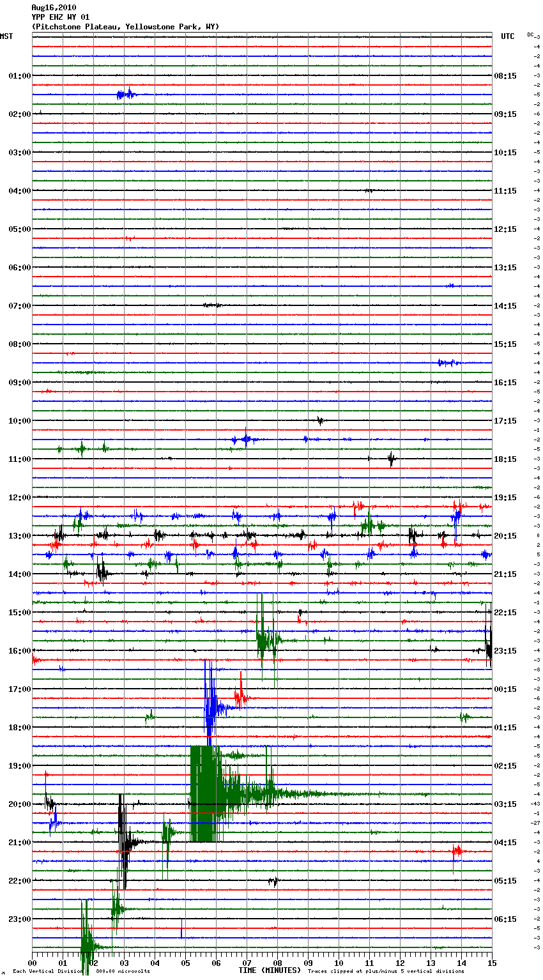Click the -27 DC offset value

coord(537,823)
